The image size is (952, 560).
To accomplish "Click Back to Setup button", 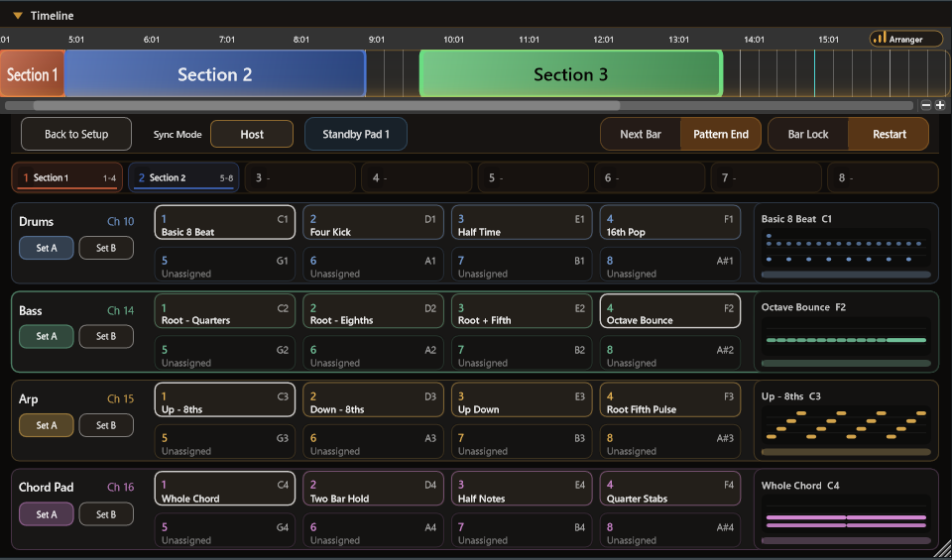I will [76, 134].
